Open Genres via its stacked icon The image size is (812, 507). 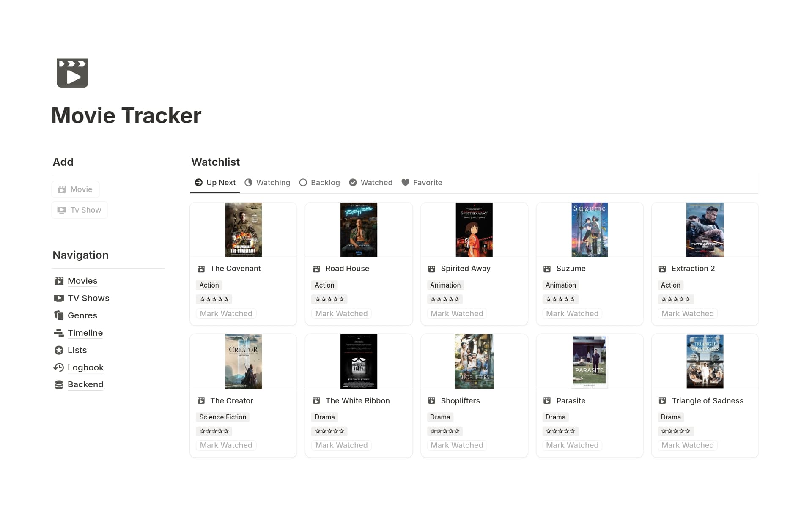point(59,315)
